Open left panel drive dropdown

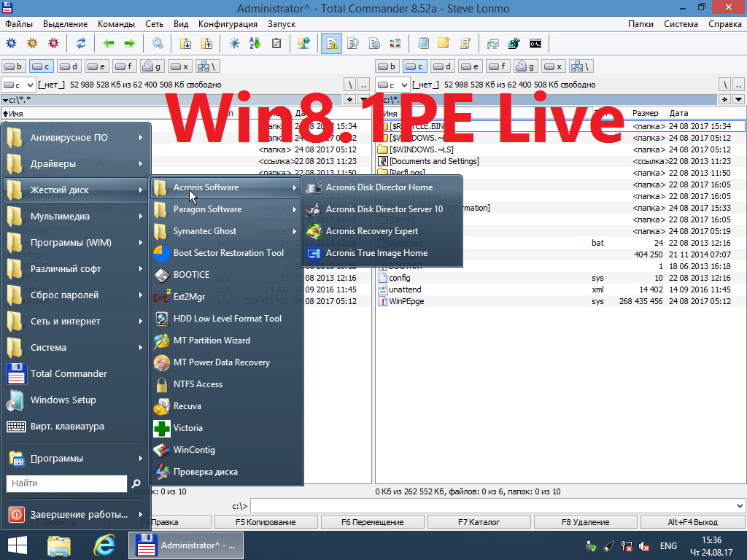tap(18, 85)
